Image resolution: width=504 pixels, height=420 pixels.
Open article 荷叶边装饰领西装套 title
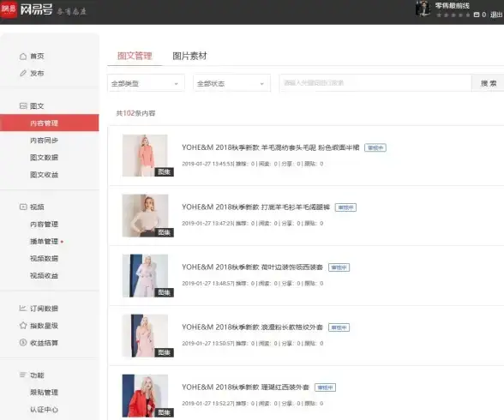coord(252,267)
